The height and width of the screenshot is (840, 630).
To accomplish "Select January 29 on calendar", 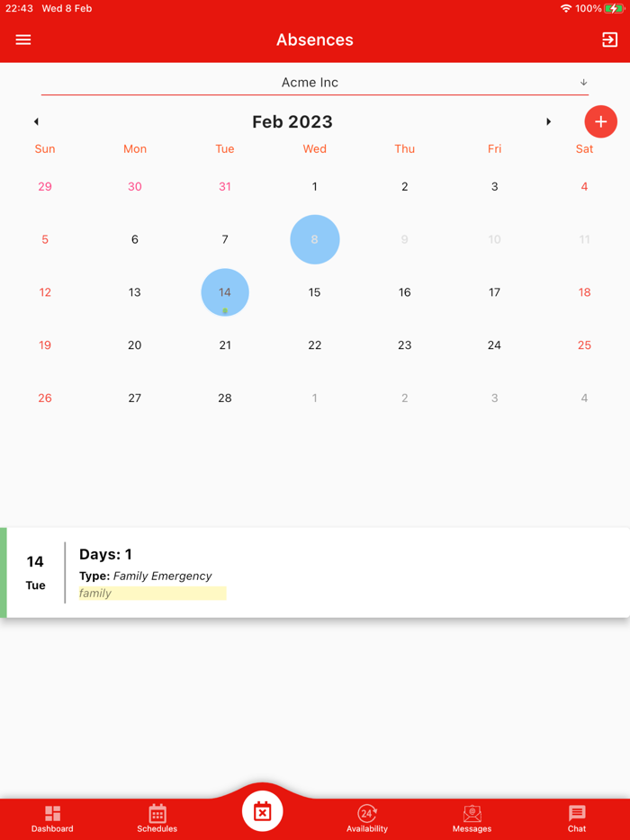I will coord(45,186).
